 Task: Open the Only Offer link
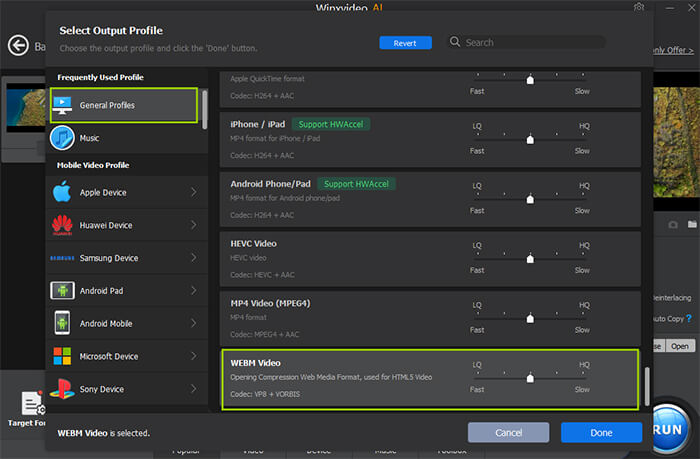tap(673, 50)
